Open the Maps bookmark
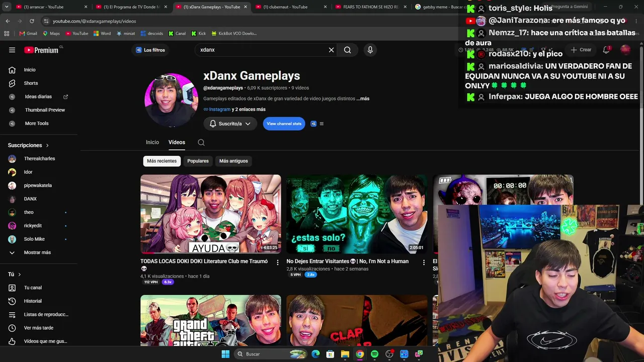Screen dimensions: 644x362 coord(51,33)
